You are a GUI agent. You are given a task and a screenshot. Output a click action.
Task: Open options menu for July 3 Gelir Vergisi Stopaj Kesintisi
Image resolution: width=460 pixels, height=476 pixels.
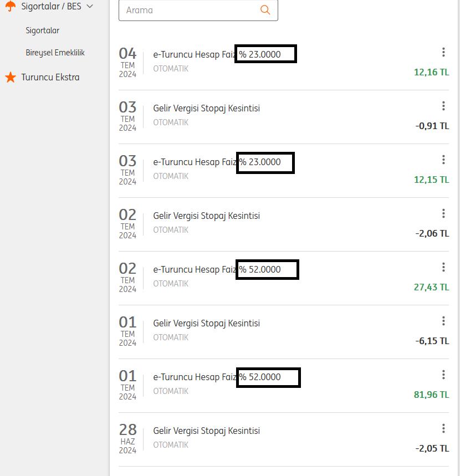443,106
